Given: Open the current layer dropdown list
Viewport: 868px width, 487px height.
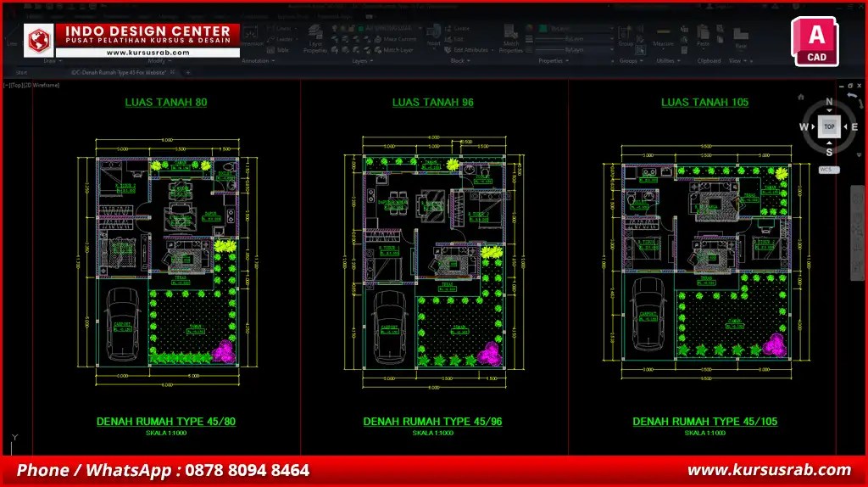Looking at the screenshot, I should (377, 28).
